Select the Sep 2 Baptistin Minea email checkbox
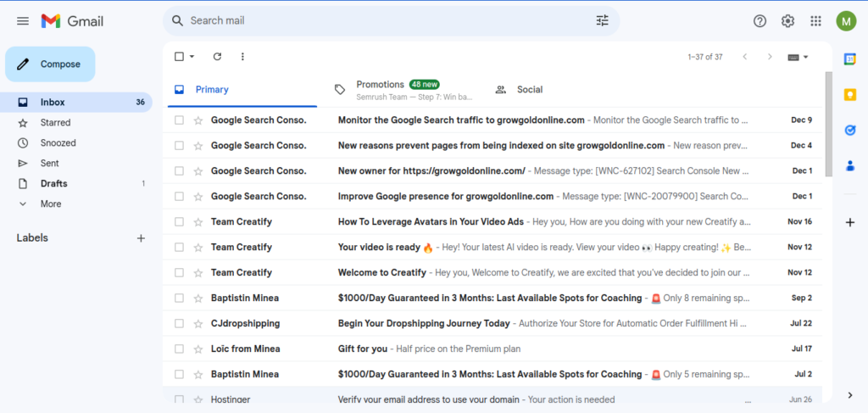This screenshot has height=413, width=868. tap(179, 298)
